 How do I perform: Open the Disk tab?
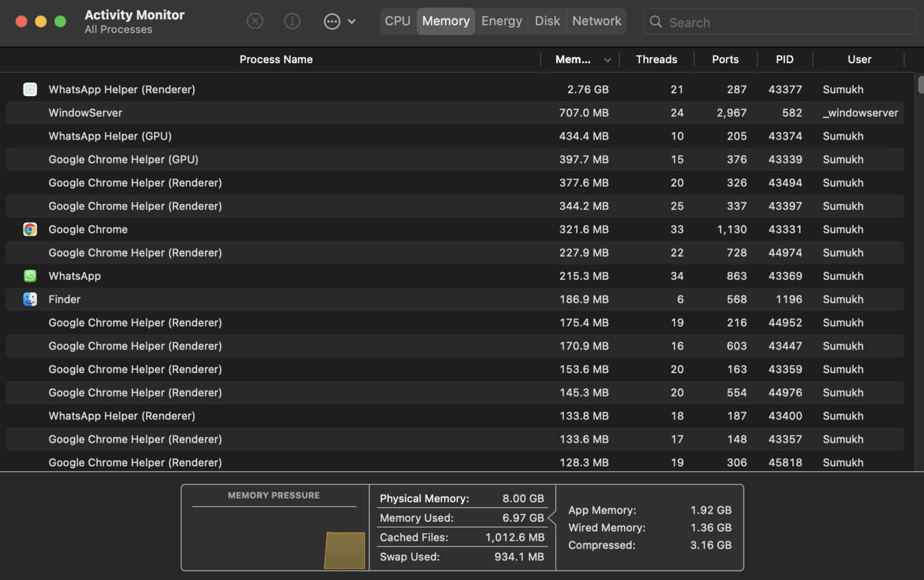(547, 21)
